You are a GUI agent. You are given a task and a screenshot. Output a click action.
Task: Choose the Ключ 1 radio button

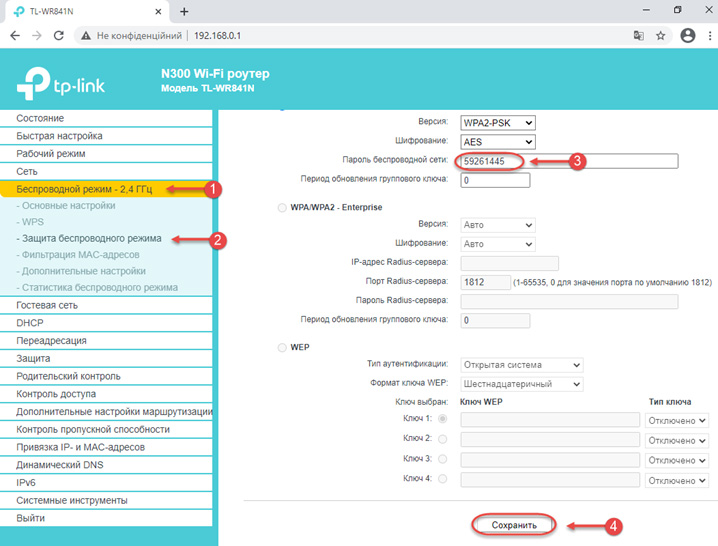[x=442, y=418]
